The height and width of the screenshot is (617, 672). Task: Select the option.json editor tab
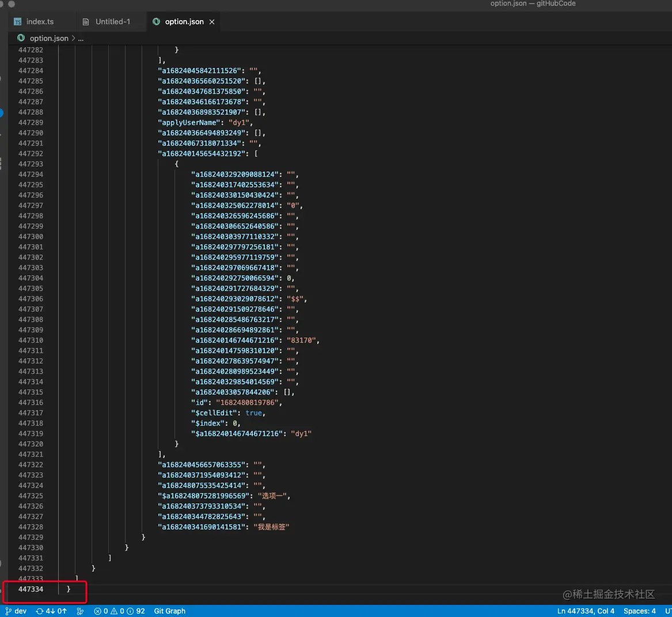184,21
